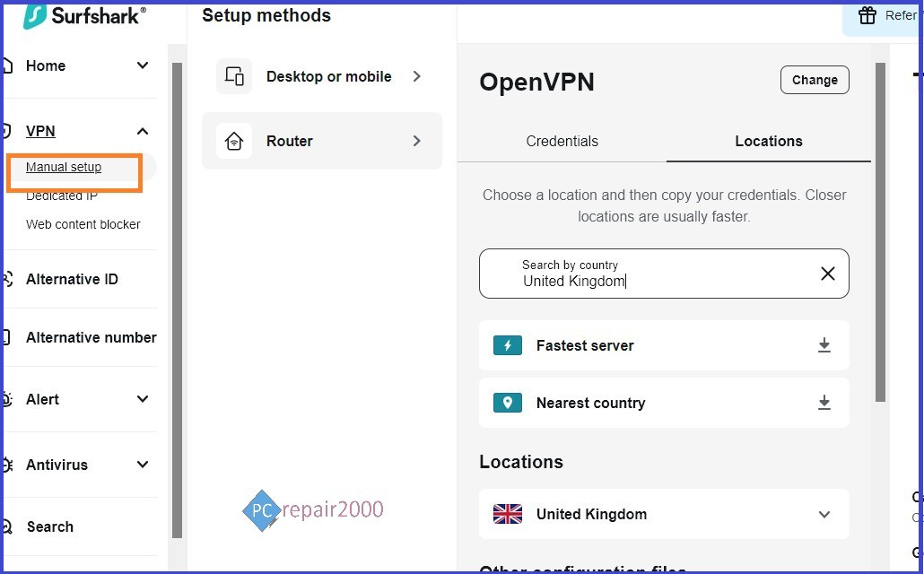Select the Fastest server row

664,345
